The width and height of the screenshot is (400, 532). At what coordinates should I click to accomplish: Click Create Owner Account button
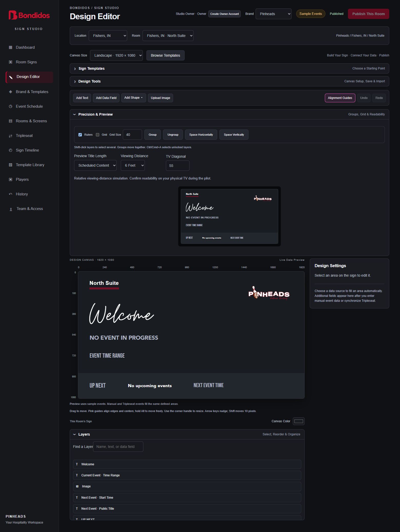point(224,14)
